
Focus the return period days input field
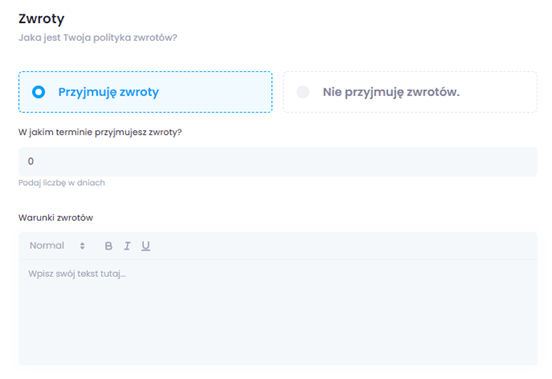click(x=278, y=162)
